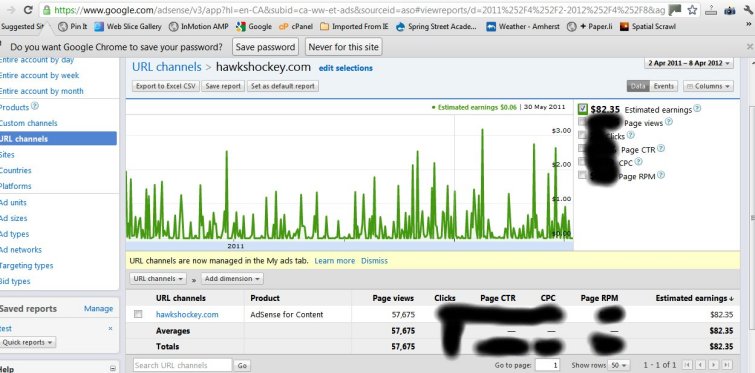755x373 pixels.
Task: Remove the saved report named test
Action: (110, 328)
